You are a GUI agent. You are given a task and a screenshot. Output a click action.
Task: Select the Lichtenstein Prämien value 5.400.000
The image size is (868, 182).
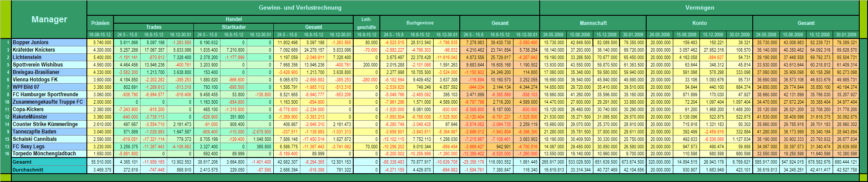(100, 57)
